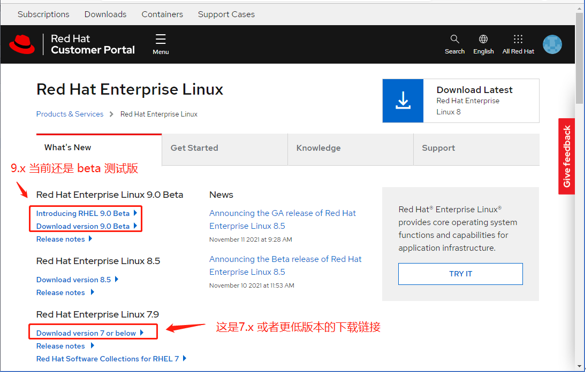Click the 'November 11 2021 at 9:28 AM' date
The height and width of the screenshot is (374, 586).
pyautogui.click(x=250, y=239)
